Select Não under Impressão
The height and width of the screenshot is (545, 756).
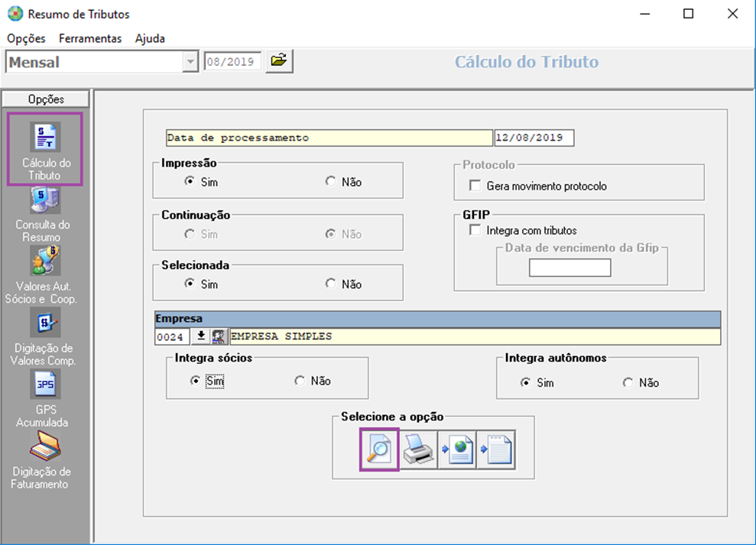(x=330, y=181)
